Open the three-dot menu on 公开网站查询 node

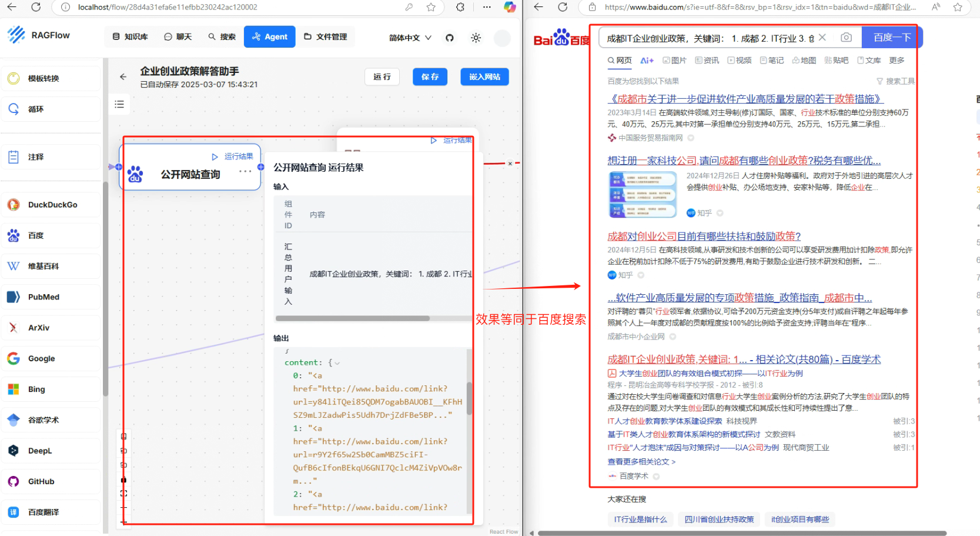pyautogui.click(x=245, y=171)
